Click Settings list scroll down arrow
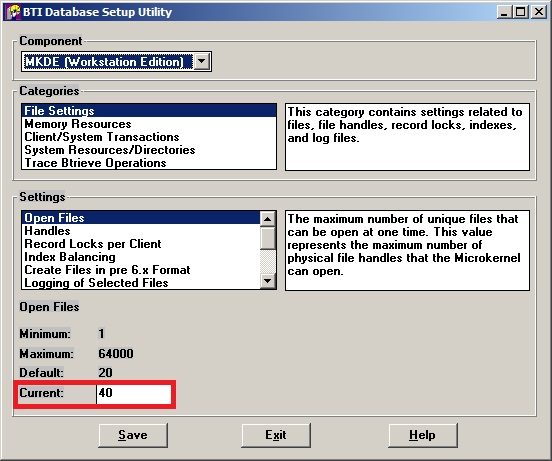 pos(268,281)
